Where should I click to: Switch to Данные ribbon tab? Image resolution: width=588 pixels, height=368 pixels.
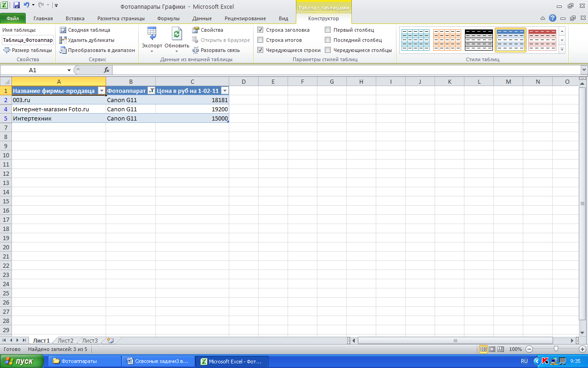(202, 18)
